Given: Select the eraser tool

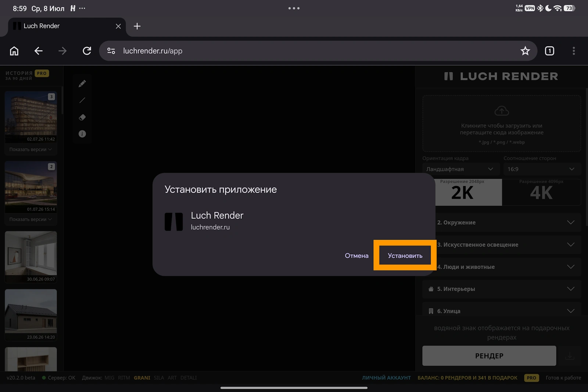Looking at the screenshot, I should 82,117.
